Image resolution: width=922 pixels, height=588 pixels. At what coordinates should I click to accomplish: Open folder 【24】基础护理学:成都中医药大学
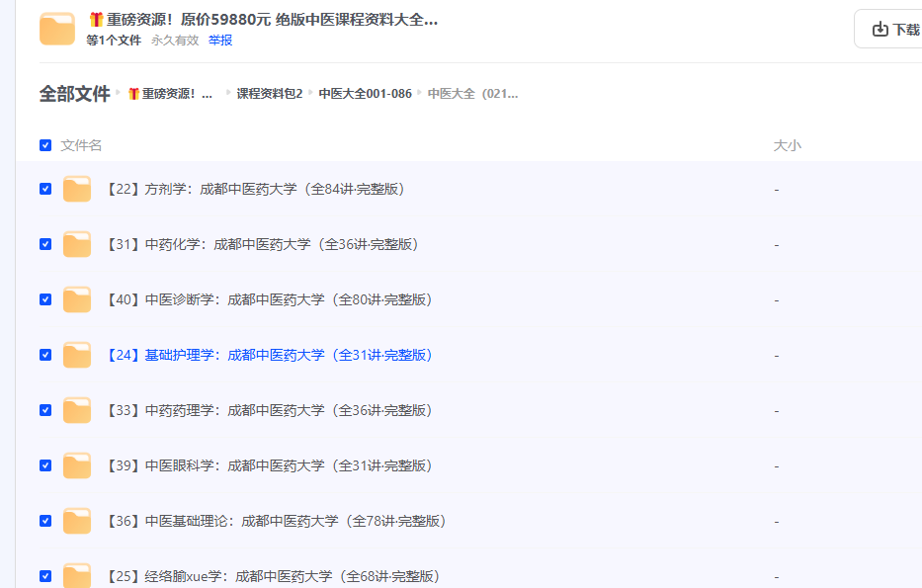(x=268, y=355)
